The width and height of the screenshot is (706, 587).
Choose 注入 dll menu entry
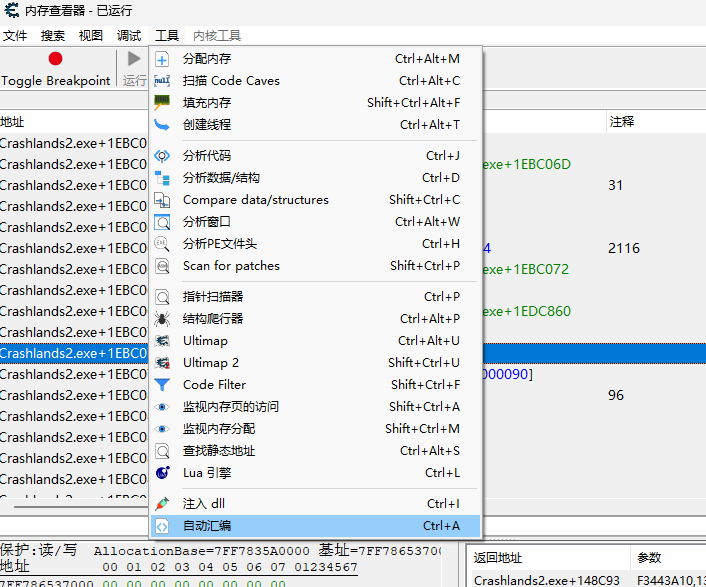[316, 504]
